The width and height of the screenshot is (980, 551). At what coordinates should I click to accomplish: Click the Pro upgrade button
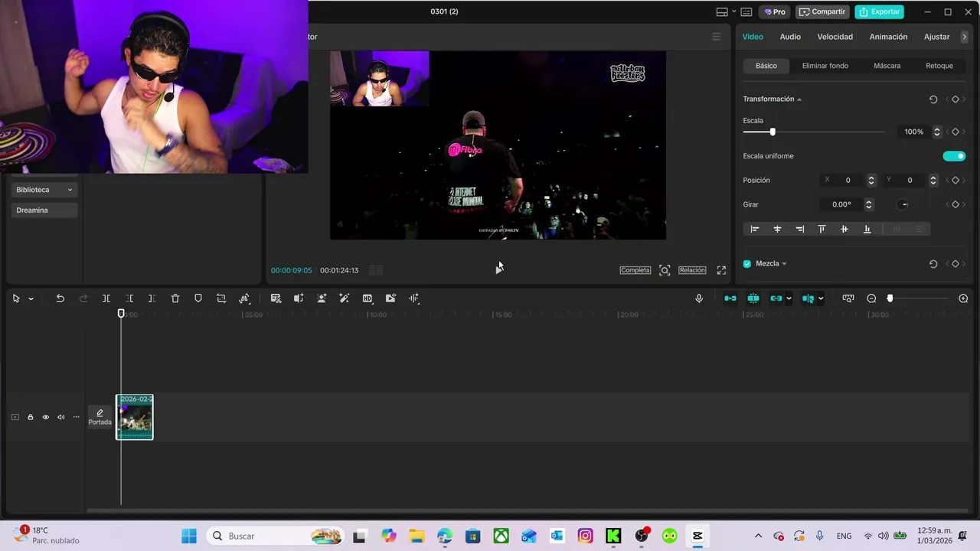(x=775, y=11)
